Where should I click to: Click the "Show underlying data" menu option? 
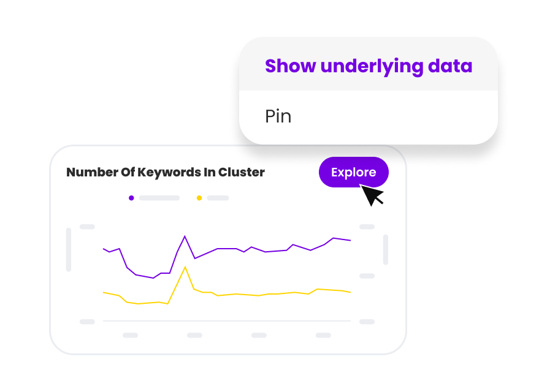(x=368, y=66)
